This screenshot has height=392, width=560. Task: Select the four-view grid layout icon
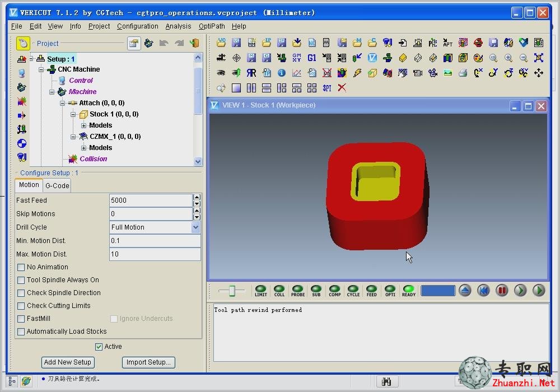tap(312, 88)
